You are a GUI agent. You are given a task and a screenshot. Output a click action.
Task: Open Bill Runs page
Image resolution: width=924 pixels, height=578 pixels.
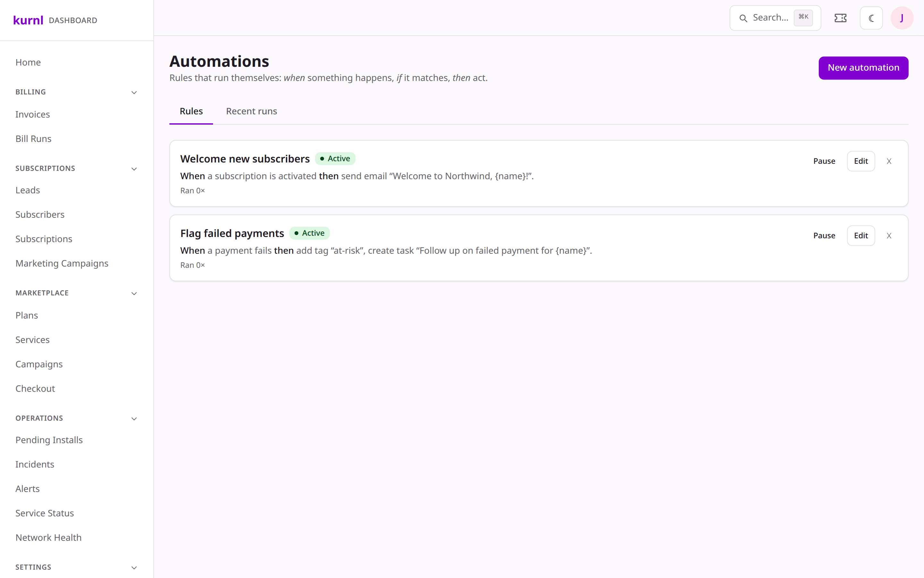[x=33, y=139]
